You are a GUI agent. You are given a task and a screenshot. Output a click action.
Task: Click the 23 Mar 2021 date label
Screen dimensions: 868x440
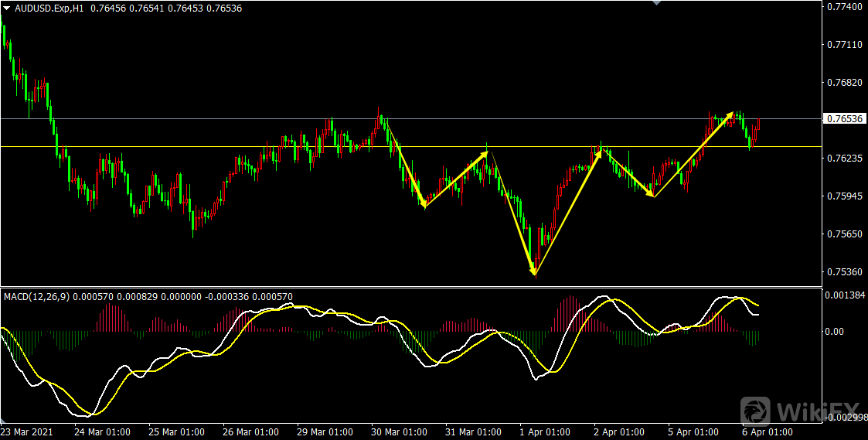click(26, 431)
